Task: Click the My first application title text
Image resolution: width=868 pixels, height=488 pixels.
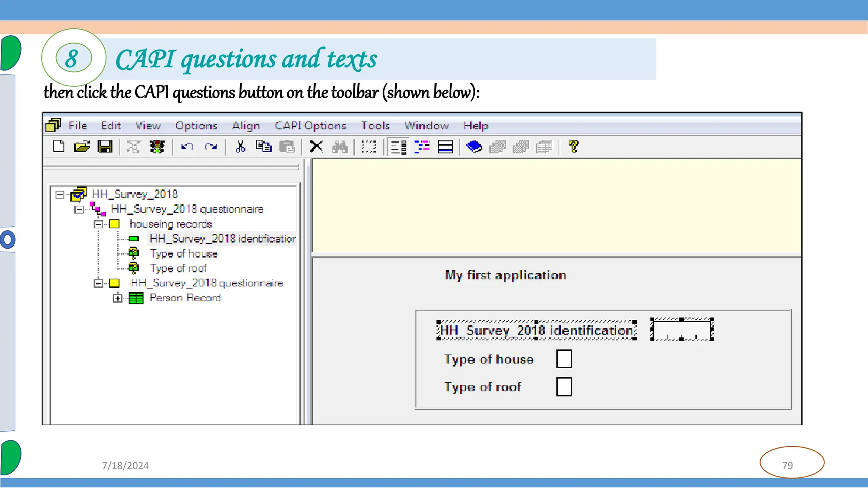Action: tap(505, 275)
